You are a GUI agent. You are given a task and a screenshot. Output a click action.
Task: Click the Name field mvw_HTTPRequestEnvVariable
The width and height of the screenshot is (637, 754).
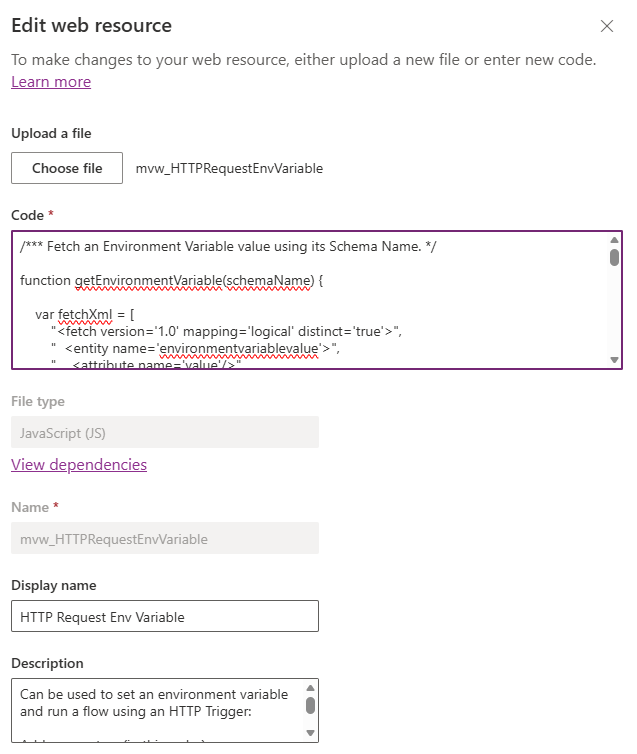[x=165, y=538]
